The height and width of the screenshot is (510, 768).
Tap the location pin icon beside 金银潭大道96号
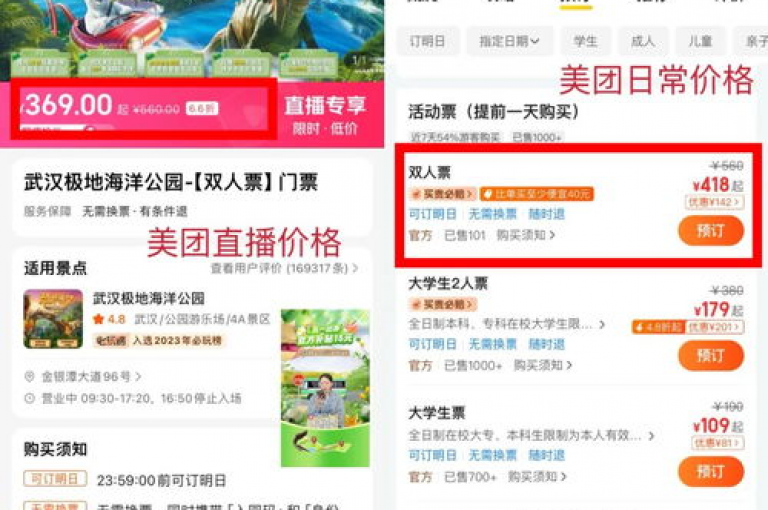pos(29,376)
